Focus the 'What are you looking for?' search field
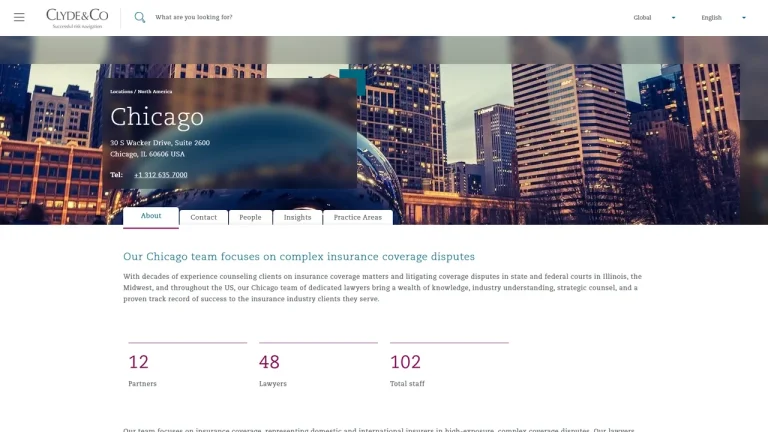This screenshot has width=768, height=432. 194,17
